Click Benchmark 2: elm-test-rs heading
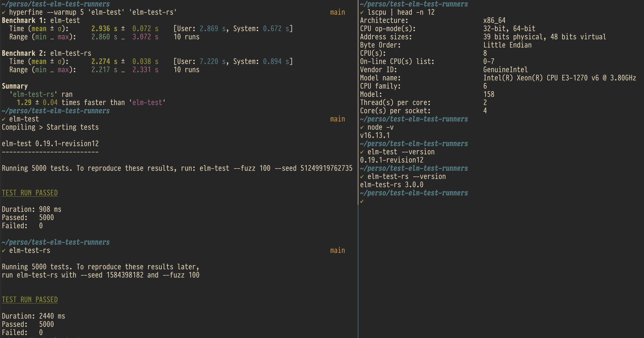Viewport: 644px width, 338px height. [x=47, y=54]
